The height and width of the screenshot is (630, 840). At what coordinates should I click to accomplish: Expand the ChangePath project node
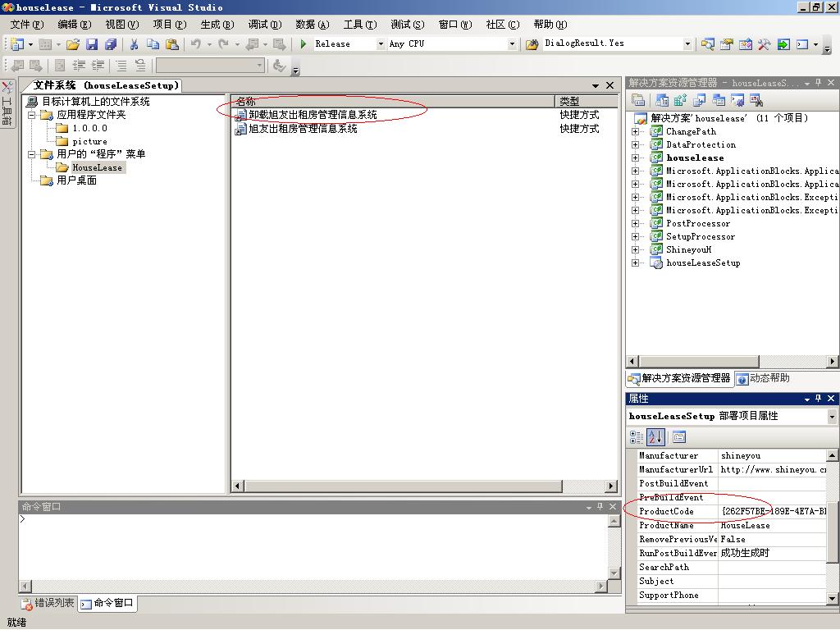pyautogui.click(x=635, y=131)
